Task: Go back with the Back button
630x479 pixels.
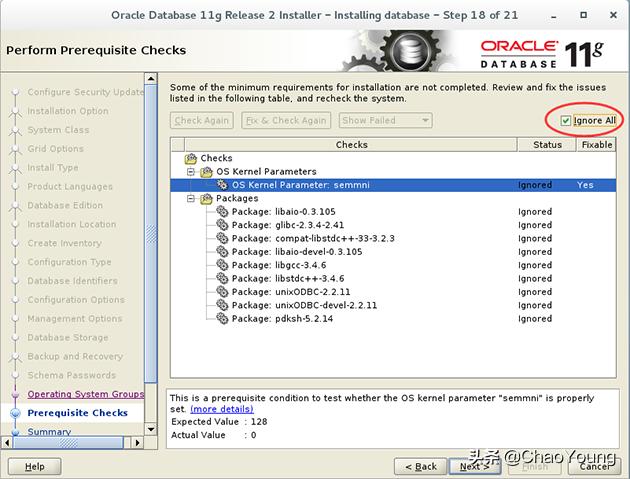Action: [x=421, y=467]
